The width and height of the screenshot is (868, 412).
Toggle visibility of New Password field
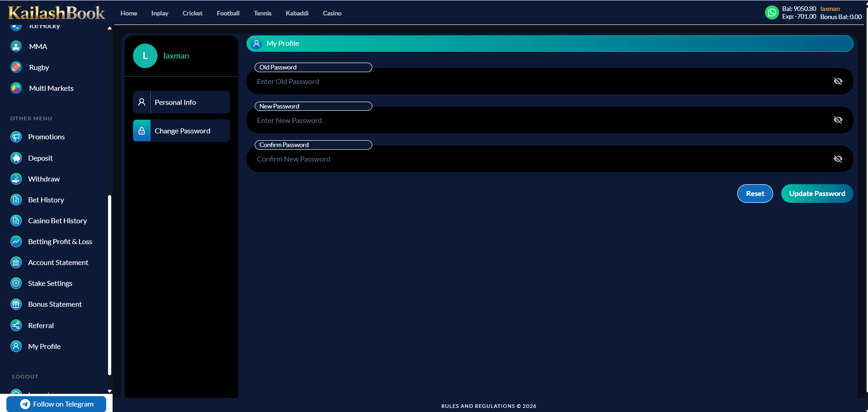[838, 120]
